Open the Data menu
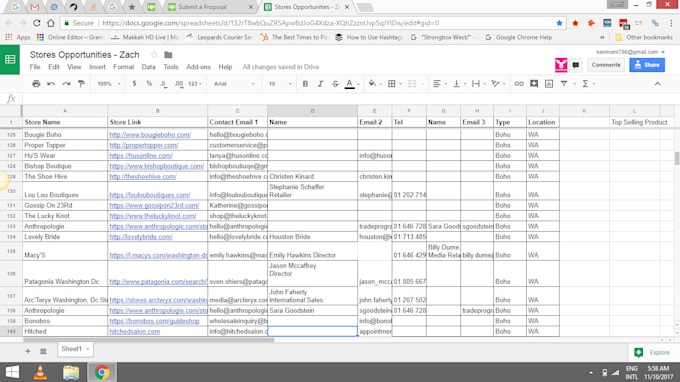The width and height of the screenshot is (680, 382). (x=148, y=67)
